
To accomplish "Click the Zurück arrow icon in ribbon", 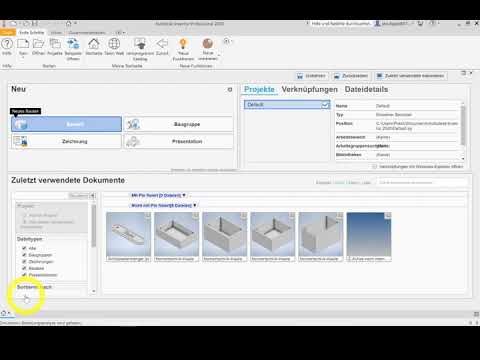I will point(162,44).
